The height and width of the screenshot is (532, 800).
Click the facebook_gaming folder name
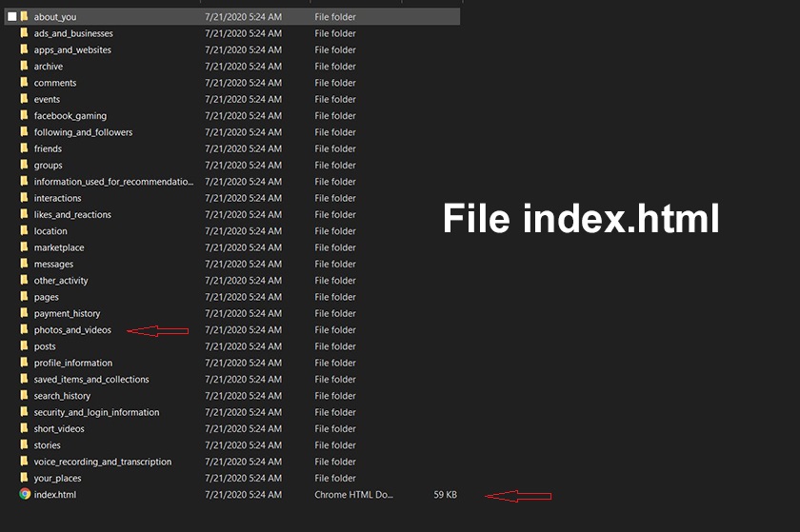click(70, 116)
